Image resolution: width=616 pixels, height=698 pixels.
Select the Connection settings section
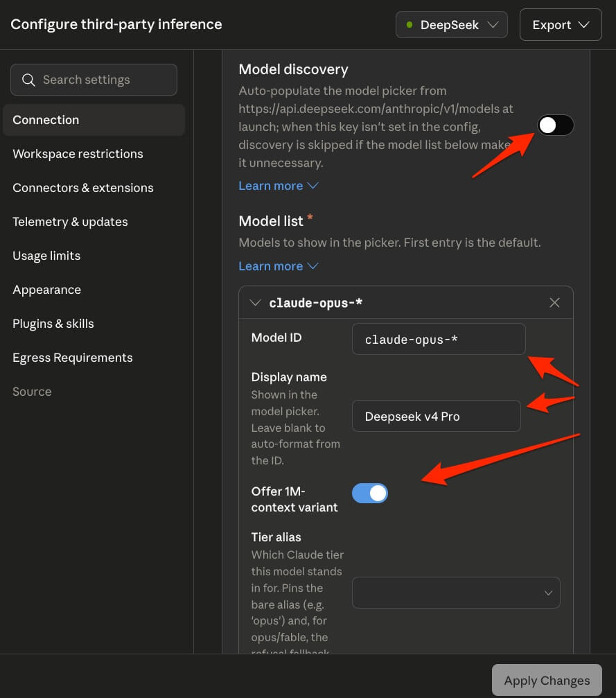pos(94,120)
